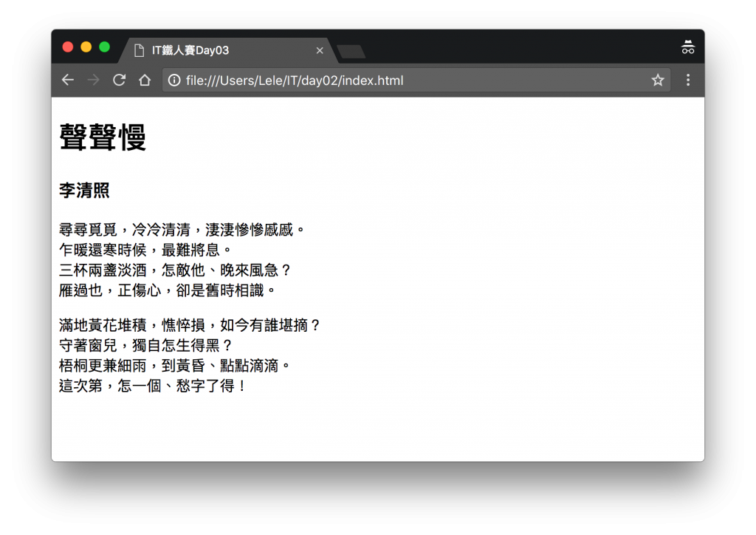Click the author name 李清照

click(x=84, y=190)
